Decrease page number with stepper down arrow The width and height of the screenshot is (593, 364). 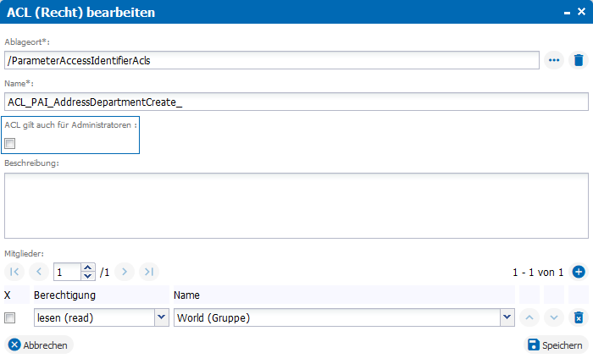click(88, 276)
